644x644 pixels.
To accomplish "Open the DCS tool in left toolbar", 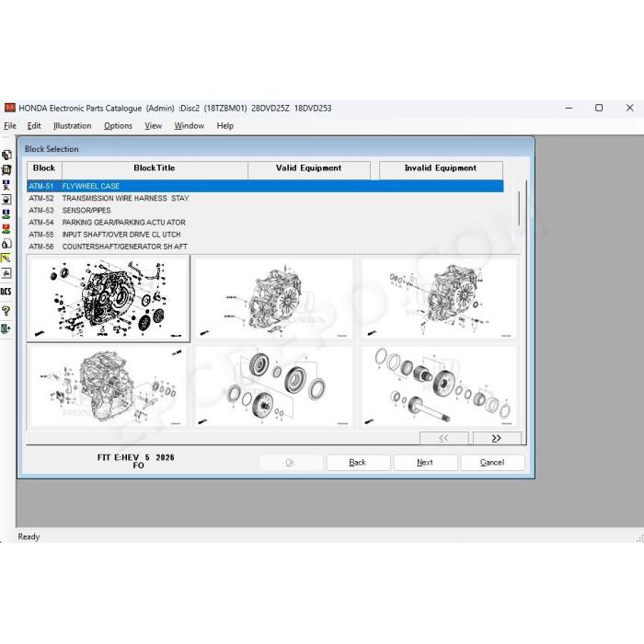I will coord(6,292).
